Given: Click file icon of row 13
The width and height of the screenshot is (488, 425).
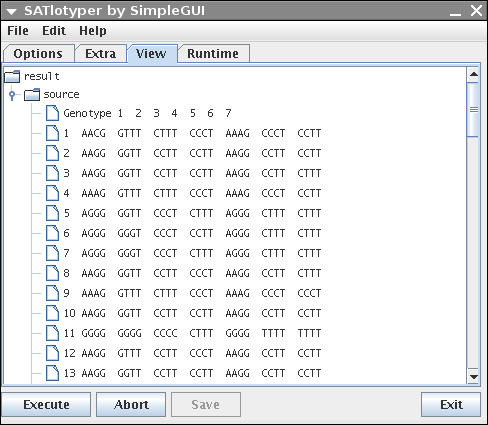Looking at the screenshot, I should 52,373.
